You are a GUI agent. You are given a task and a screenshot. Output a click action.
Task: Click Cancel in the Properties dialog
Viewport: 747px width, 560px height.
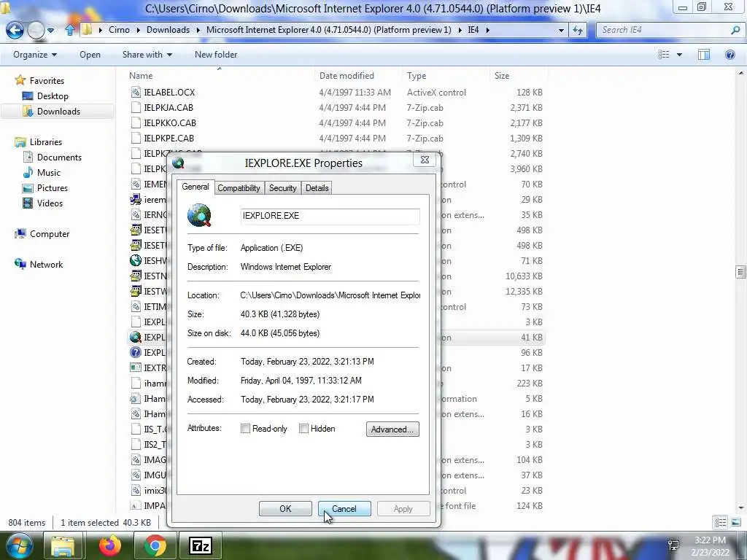coord(344,508)
